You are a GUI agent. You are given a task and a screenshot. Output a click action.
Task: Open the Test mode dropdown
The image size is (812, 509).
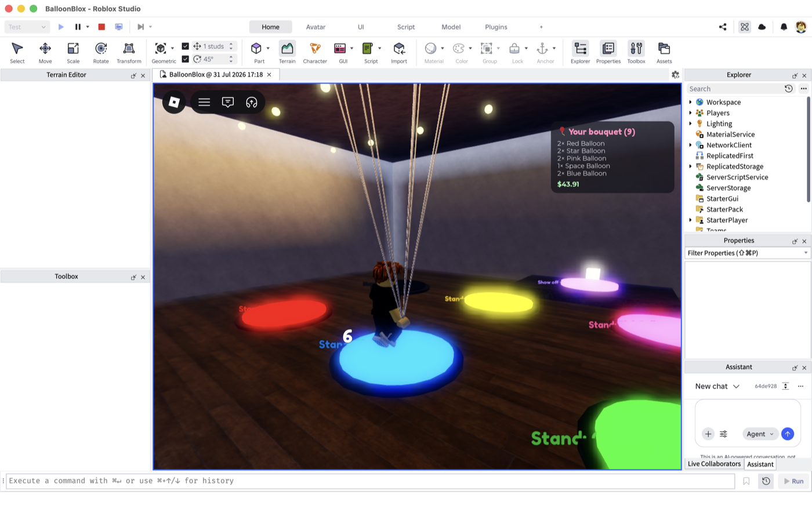[27, 27]
